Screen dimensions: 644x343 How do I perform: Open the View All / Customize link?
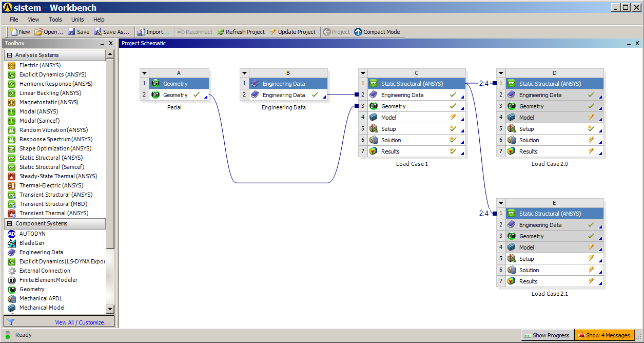point(82,322)
